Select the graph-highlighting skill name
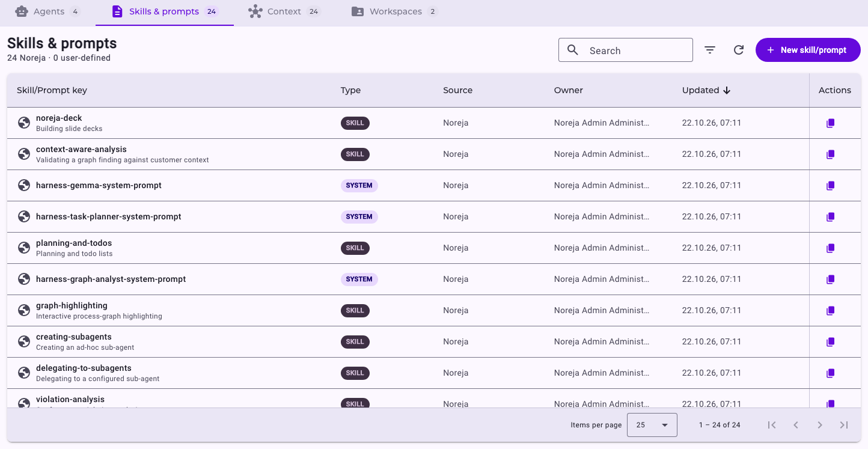Viewport: 868px width, 449px height. 72,305
